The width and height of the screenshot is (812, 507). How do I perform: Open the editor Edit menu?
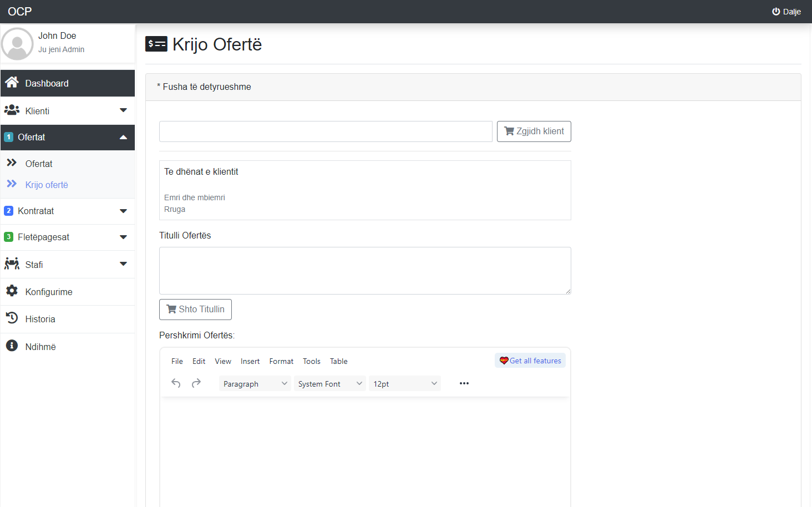click(199, 361)
